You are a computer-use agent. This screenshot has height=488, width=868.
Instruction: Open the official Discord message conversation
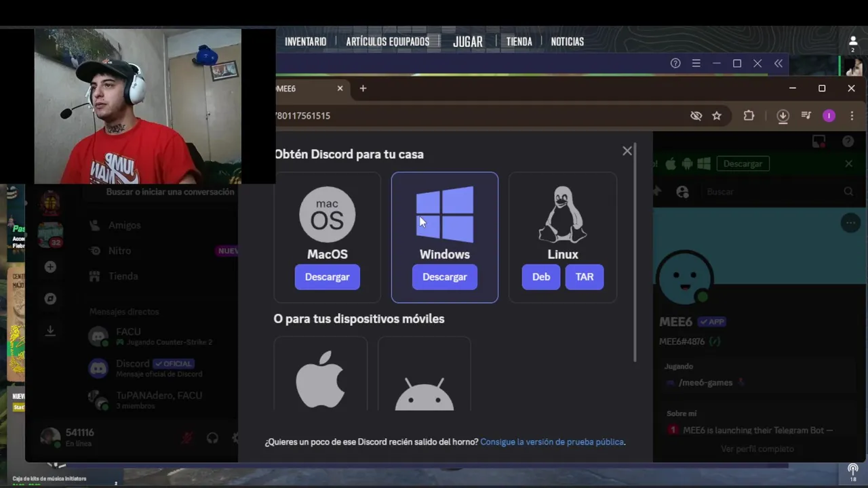tap(161, 368)
